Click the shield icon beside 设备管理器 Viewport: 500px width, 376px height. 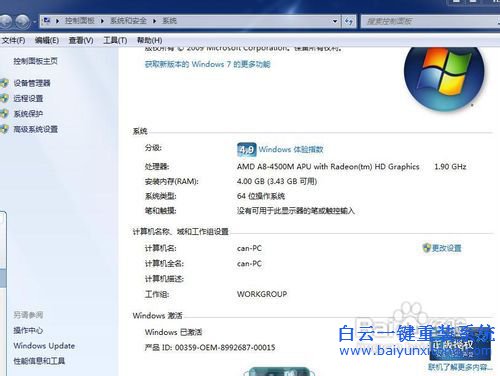click(x=4, y=83)
